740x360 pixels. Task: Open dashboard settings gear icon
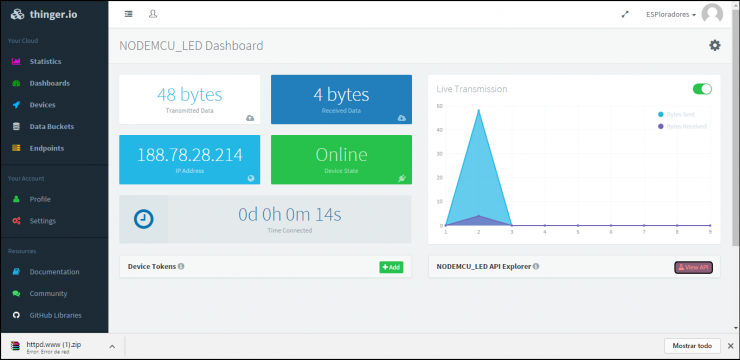coord(715,45)
